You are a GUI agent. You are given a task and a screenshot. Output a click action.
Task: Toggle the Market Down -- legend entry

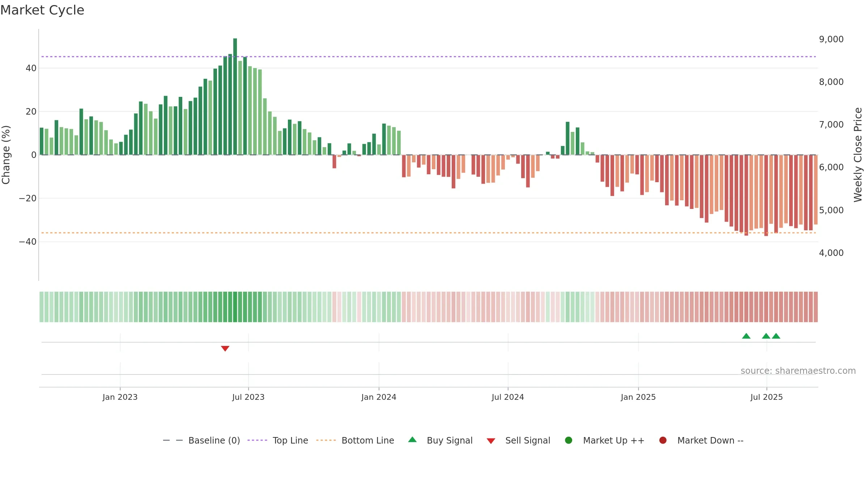pyautogui.click(x=701, y=440)
